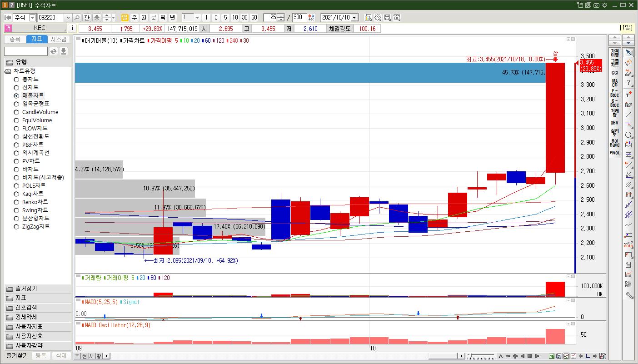Export chart data to Excel icon
The width and height of the screenshot is (638, 364).
(552, 356)
